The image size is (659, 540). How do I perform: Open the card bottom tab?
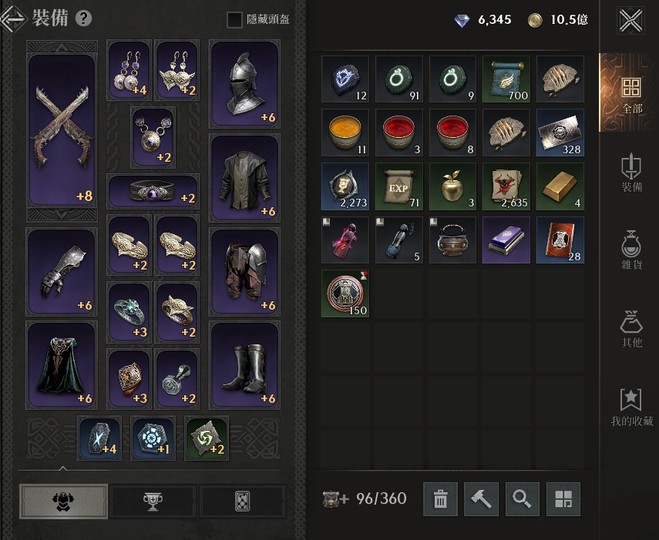click(243, 501)
